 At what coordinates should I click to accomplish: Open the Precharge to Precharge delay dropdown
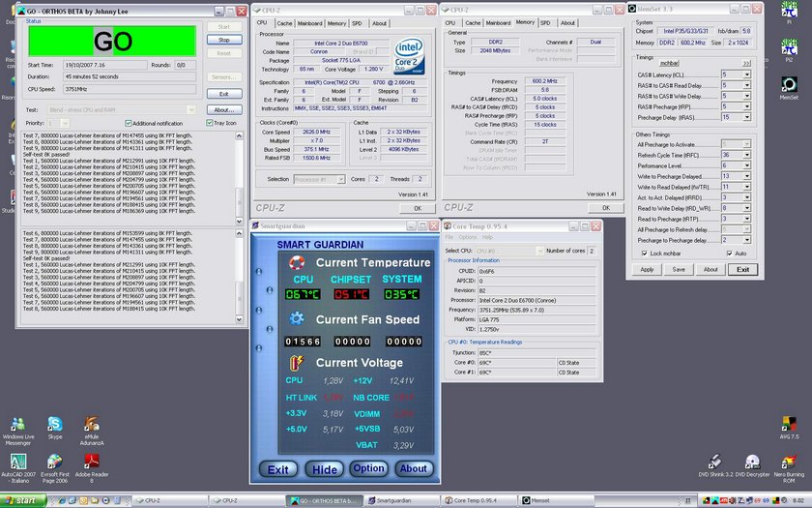[746, 240]
